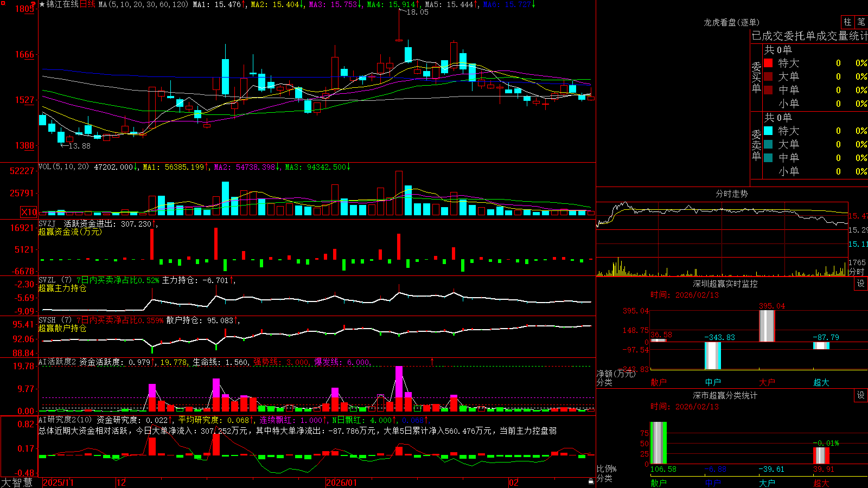Click dark red 大单 buy-order swatch
The width and height of the screenshot is (868, 488).
click(768, 76)
